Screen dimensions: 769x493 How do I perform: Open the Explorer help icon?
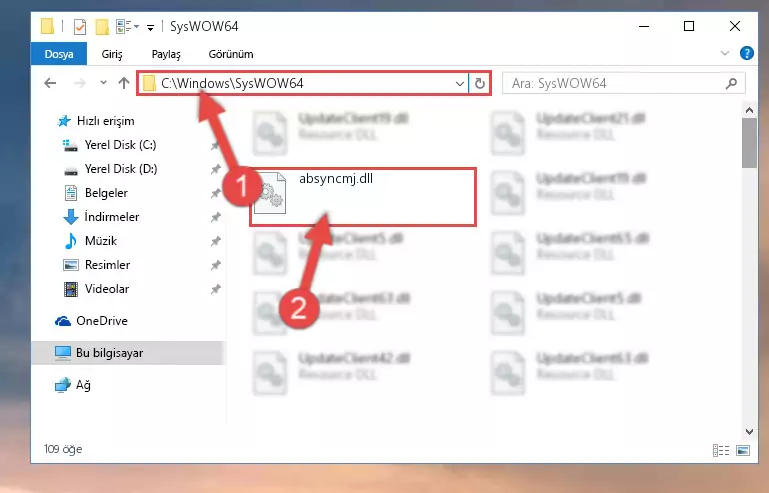(x=746, y=53)
